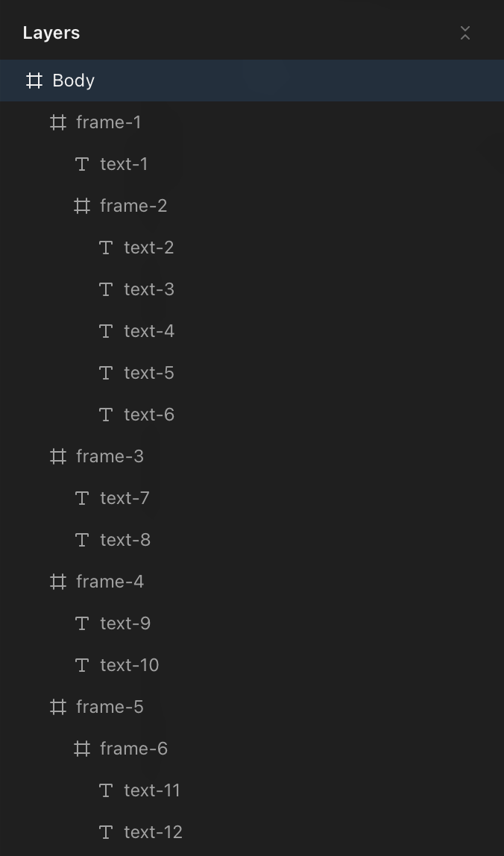Click the frame icon beside frame-1
This screenshot has height=856, width=504.
pyautogui.click(x=58, y=122)
